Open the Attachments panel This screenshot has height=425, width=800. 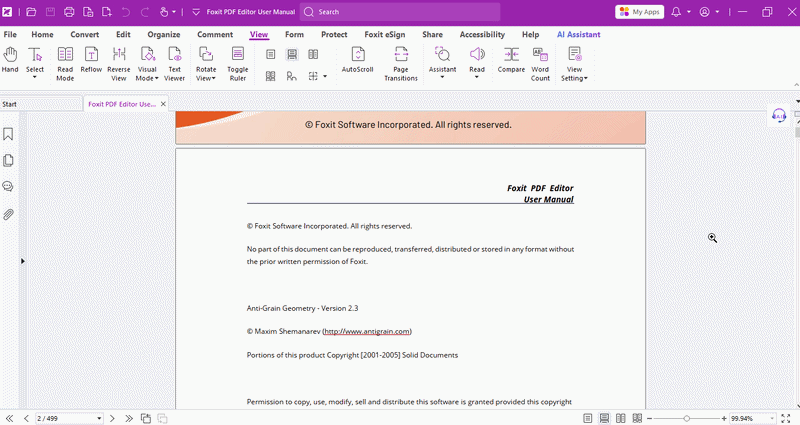(8, 214)
